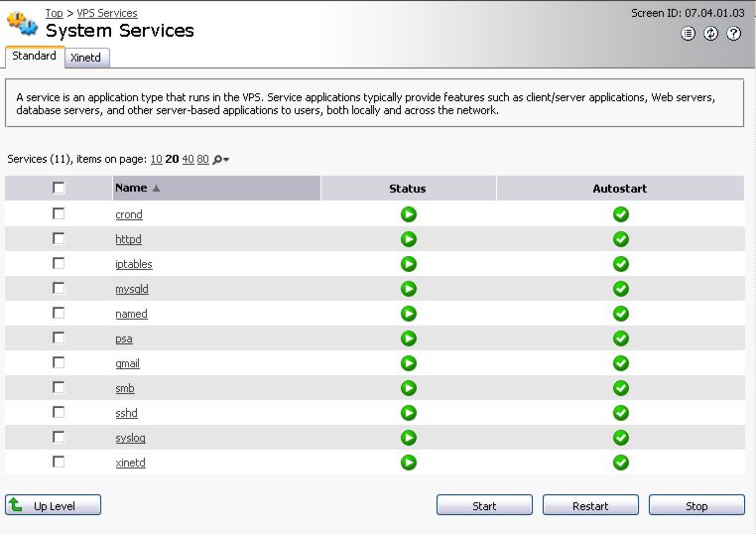Open VPS Services breadcrumb link
Image resolution: width=756 pixels, height=535 pixels.
(107, 13)
